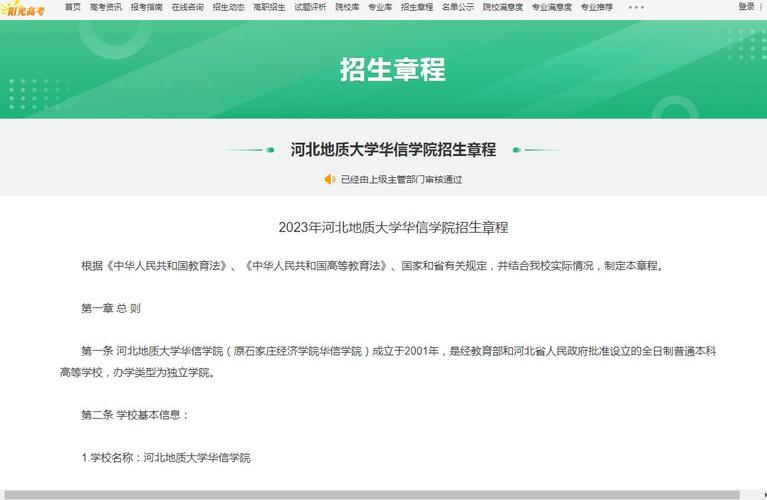Open the 高职招生 nav link

269,7
